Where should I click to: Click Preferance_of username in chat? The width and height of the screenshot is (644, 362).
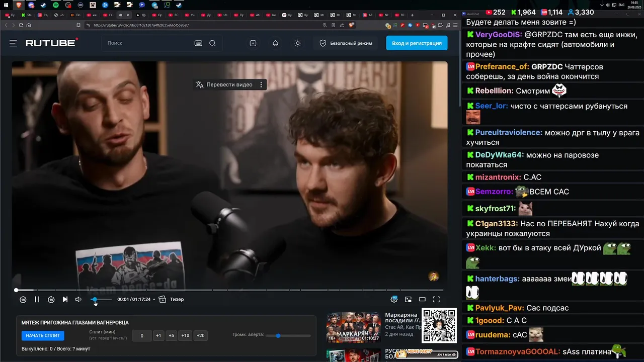(502, 66)
